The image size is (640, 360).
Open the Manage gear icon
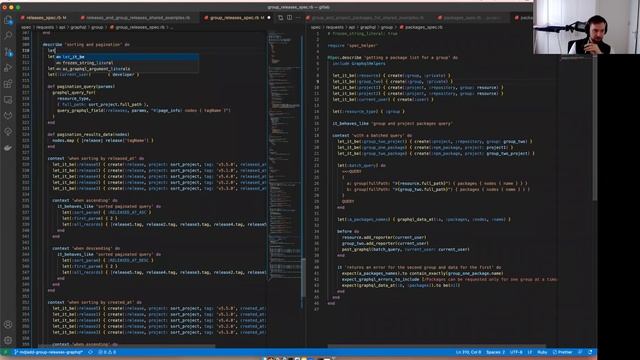pos(8,340)
